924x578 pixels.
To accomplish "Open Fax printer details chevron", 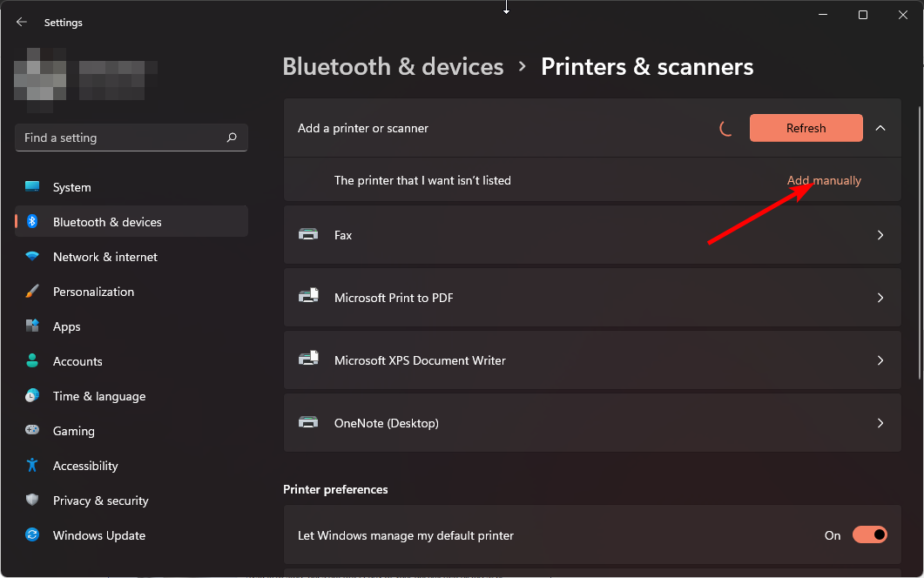I will pyautogui.click(x=880, y=235).
